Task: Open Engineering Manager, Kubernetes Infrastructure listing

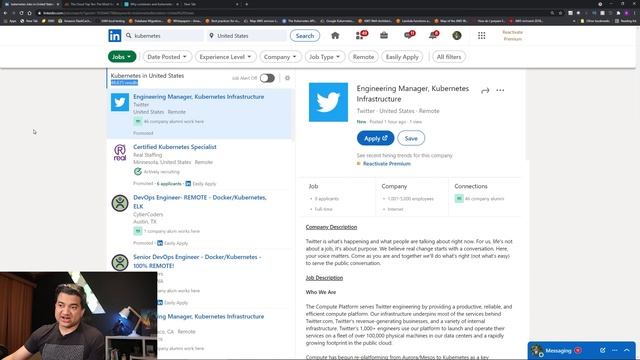Action: pyautogui.click(x=198, y=97)
